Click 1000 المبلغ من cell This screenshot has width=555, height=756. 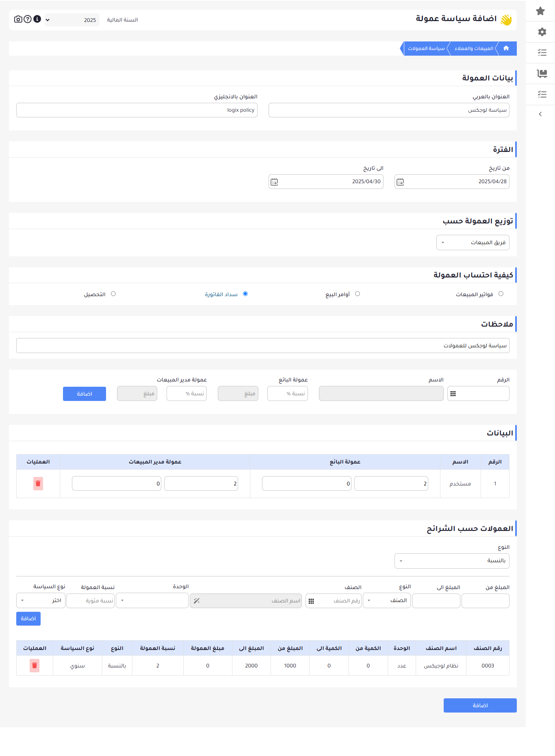290,666
